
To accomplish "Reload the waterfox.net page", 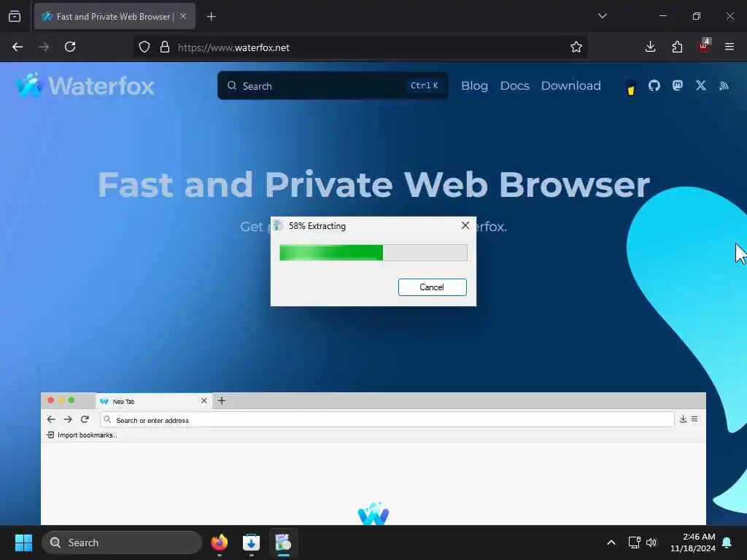I will click(x=70, y=47).
